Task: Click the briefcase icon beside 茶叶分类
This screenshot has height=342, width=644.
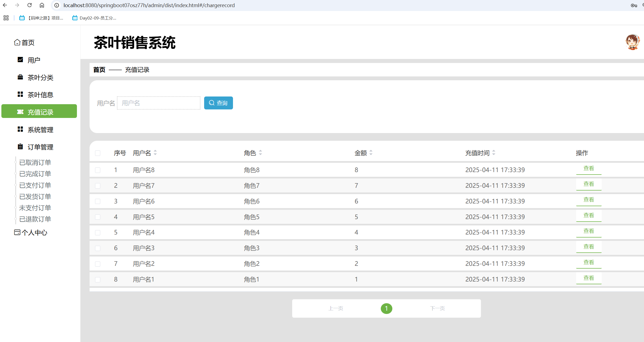Action: pos(20,77)
